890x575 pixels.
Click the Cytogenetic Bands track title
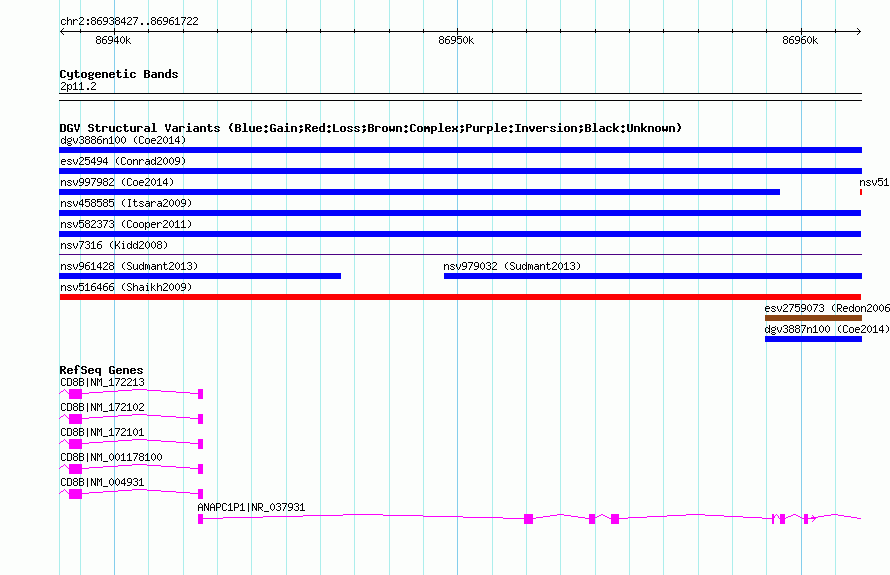click(x=119, y=74)
